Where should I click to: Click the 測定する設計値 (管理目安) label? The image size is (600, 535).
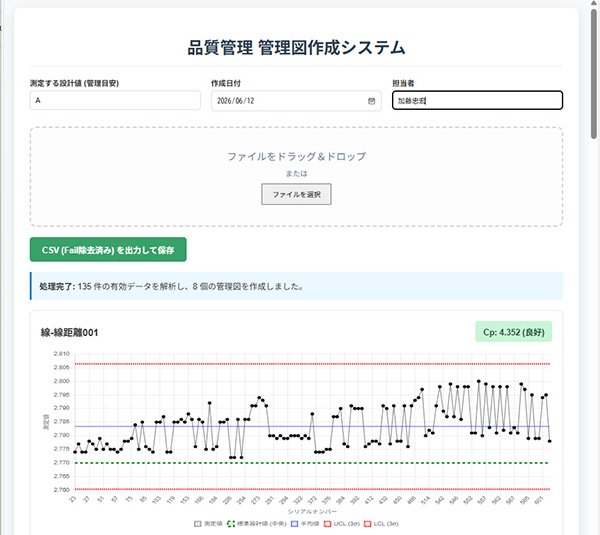tap(75, 83)
